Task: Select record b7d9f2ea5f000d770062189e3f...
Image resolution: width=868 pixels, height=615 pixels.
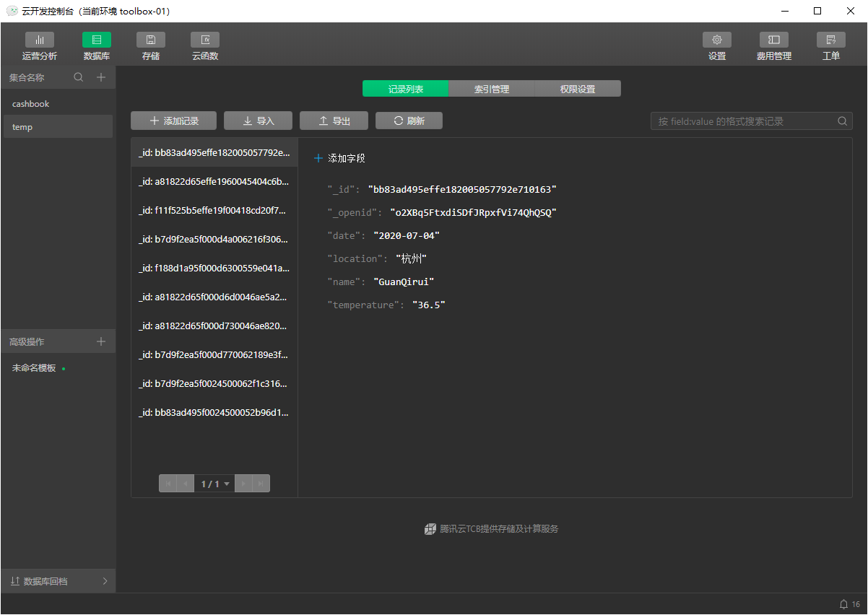Action: [x=214, y=354]
